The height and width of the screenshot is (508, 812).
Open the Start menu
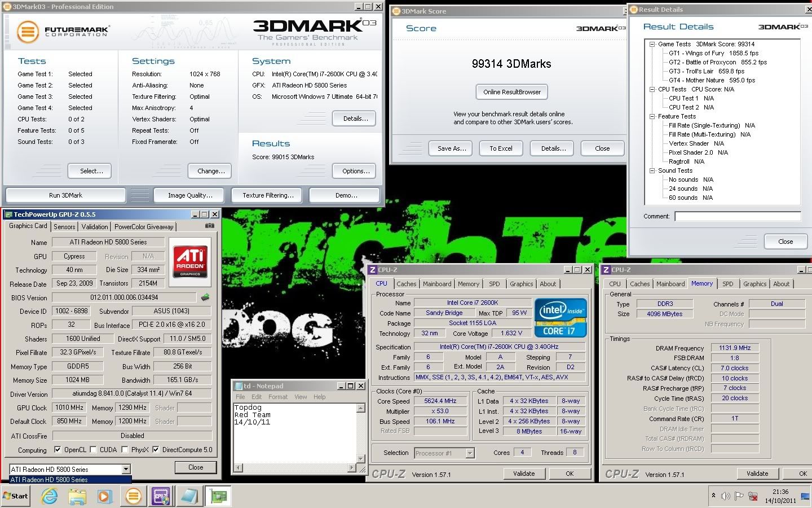tap(15, 496)
